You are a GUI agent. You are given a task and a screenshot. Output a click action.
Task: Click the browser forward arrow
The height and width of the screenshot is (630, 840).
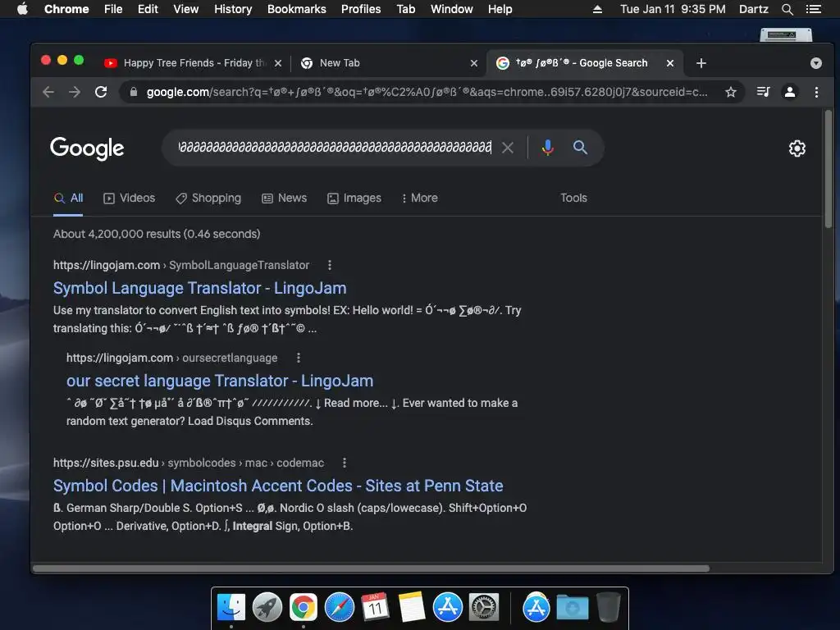point(75,92)
